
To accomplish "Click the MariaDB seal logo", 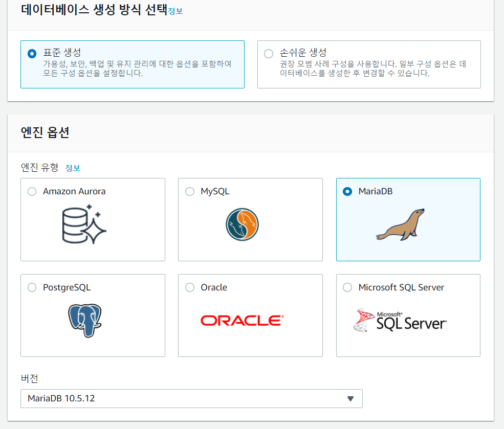I will 400,224.
